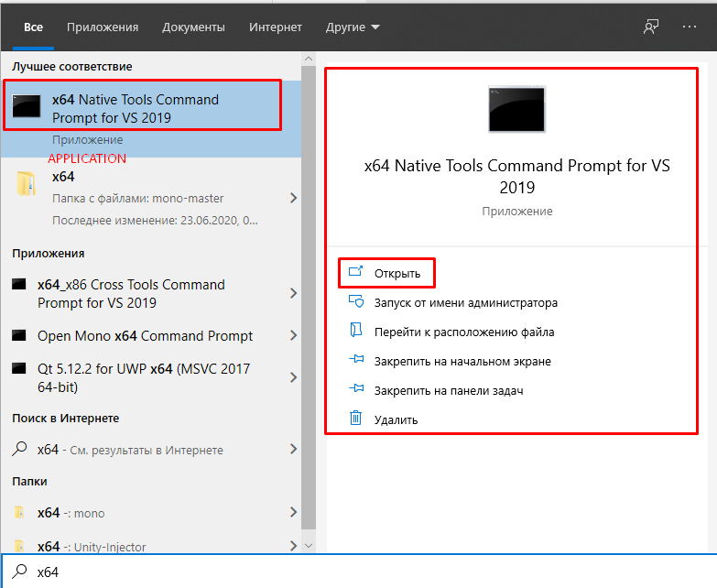Select the x64_x86 Cross Tools Command Prompt result
The width and height of the screenshot is (717, 588).
tap(151, 294)
